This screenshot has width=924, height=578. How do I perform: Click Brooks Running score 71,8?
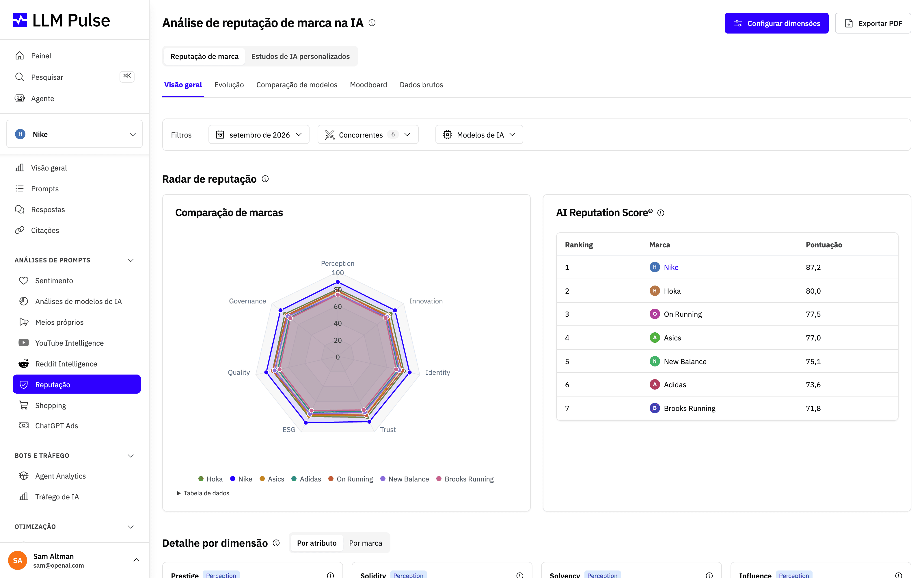pyautogui.click(x=813, y=408)
